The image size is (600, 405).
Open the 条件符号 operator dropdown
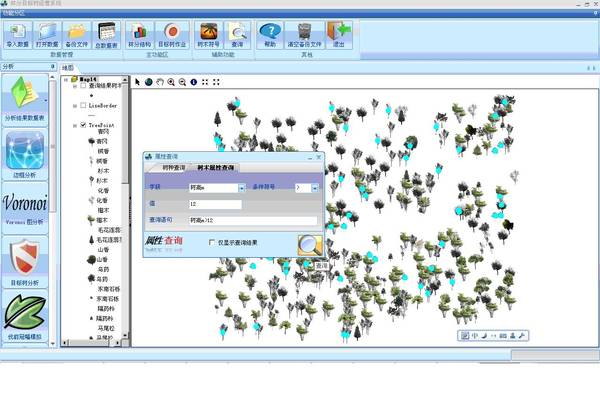point(314,188)
